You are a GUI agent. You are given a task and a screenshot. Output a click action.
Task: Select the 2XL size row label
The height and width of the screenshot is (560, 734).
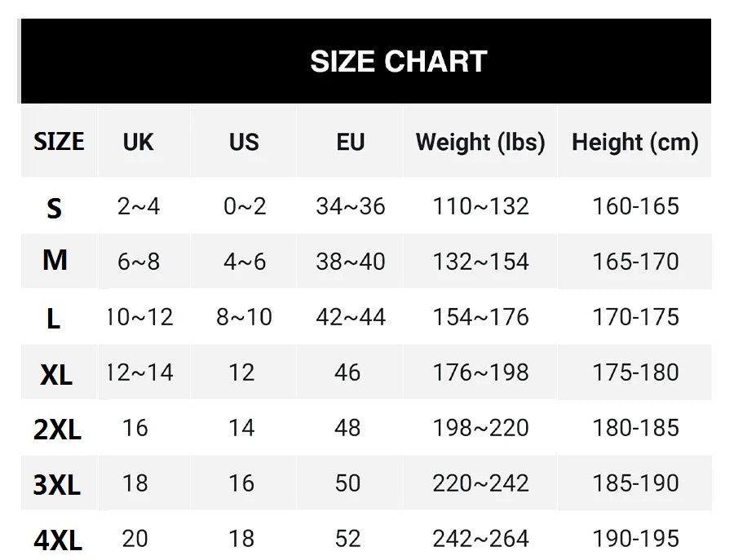click(x=57, y=430)
